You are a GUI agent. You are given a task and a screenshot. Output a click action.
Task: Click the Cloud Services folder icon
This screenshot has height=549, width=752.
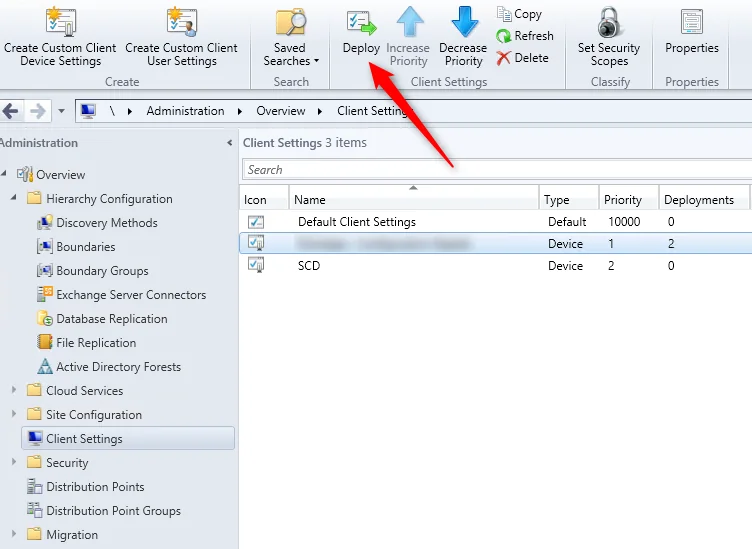[34, 390]
